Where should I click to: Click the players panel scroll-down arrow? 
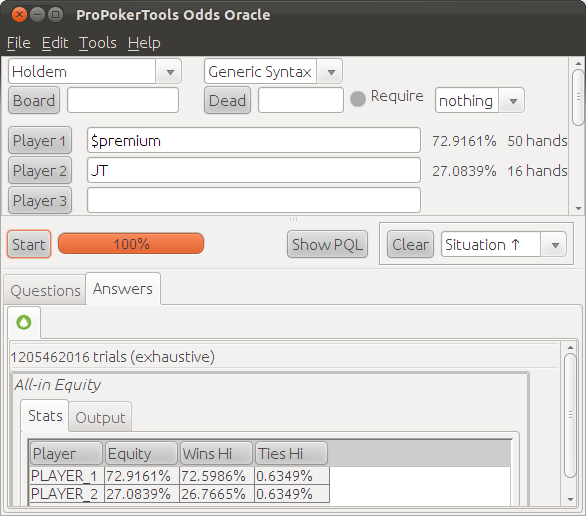[x=579, y=208]
